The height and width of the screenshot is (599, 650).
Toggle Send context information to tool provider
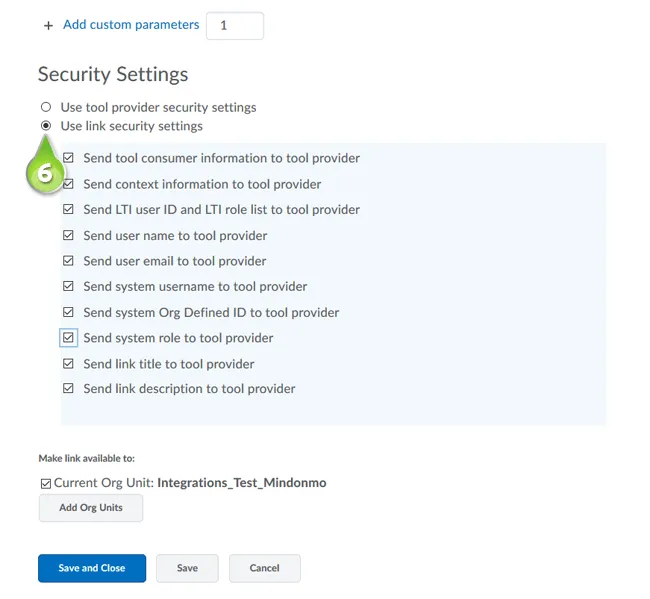click(x=69, y=184)
